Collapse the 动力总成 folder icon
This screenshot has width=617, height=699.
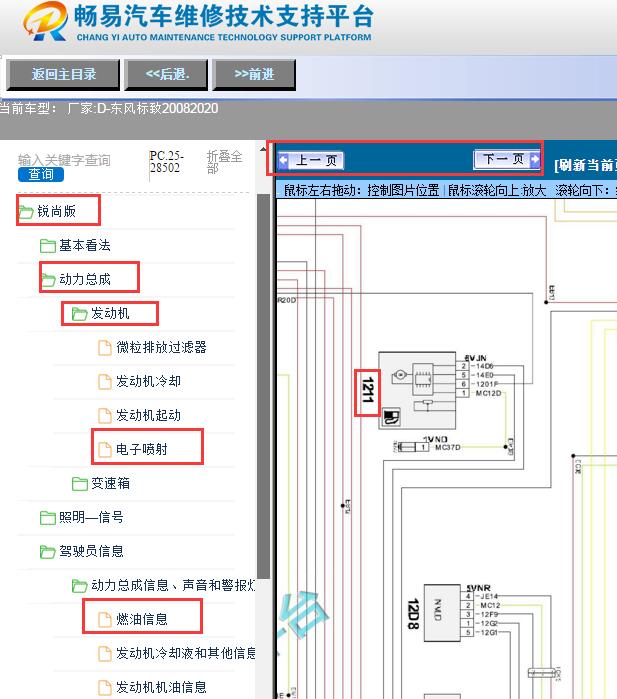pos(48,280)
